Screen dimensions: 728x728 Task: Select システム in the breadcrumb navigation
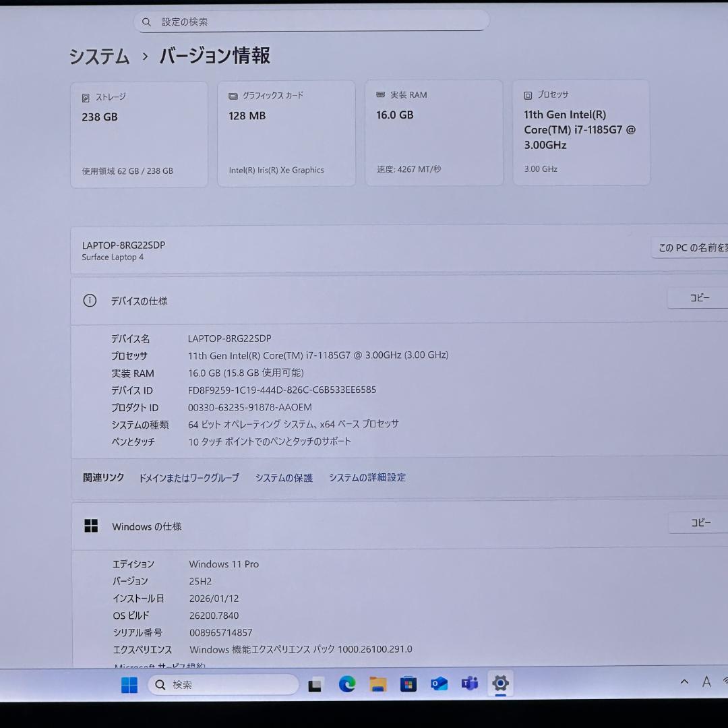coord(99,57)
